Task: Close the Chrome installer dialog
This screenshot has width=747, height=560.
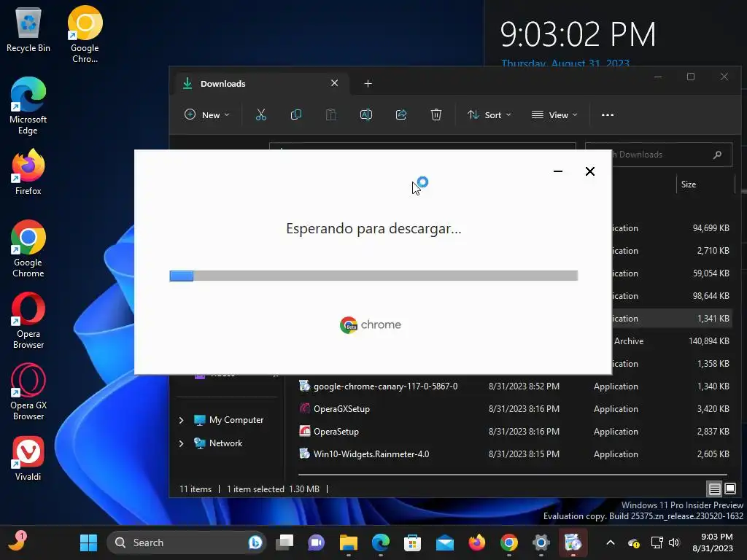Action: (589, 171)
